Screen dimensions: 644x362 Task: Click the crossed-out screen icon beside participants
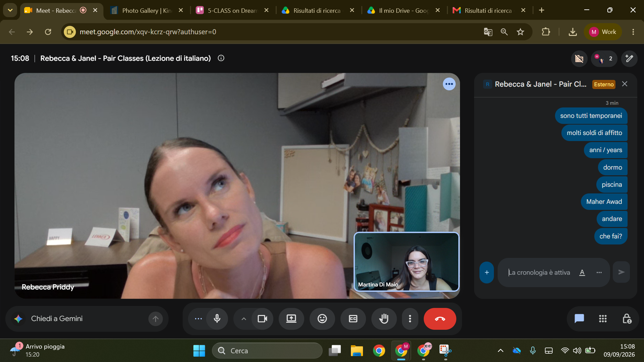point(579,59)
